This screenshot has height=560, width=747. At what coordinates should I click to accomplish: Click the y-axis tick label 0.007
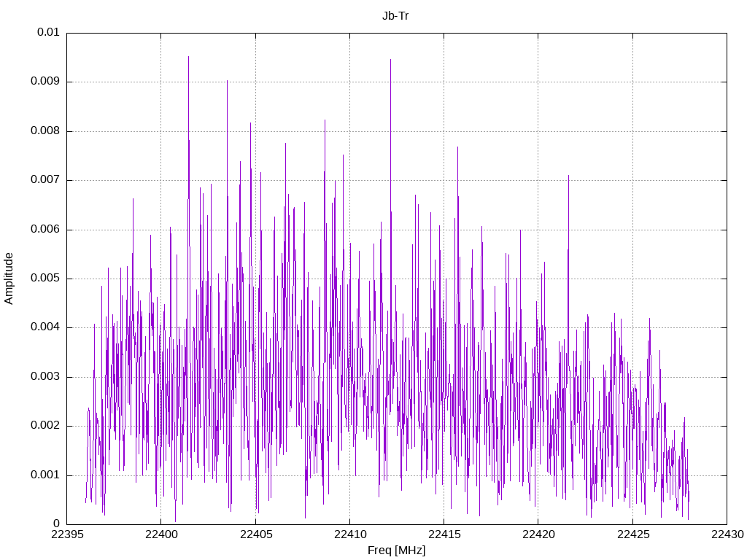point(45,180)
